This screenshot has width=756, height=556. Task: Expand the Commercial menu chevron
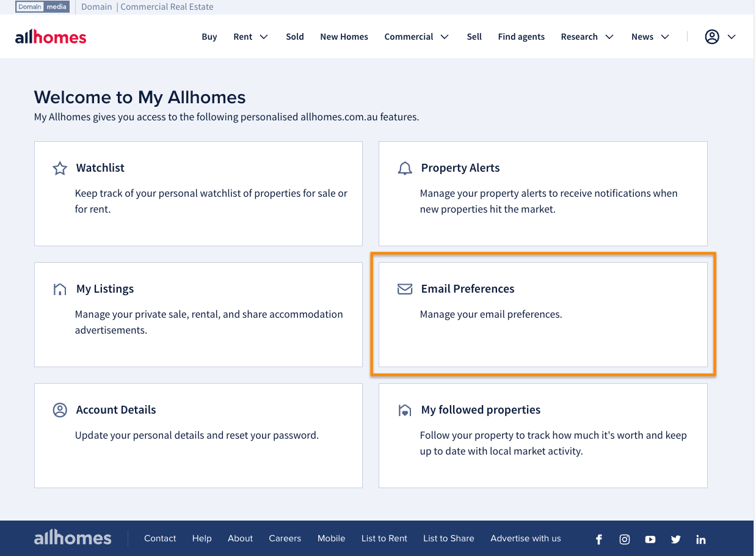(x=445, y=37)
